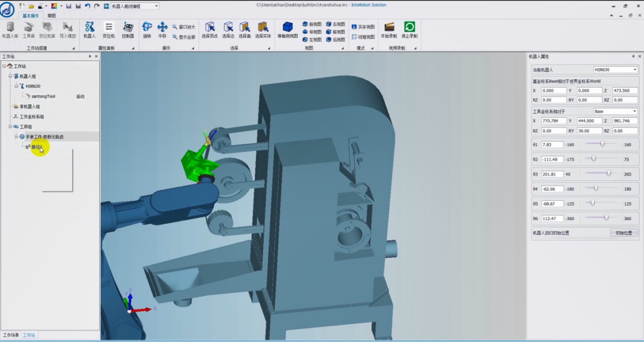Open the 控制器 controller panel
The width and height of the screenshot is (644, 342).
(x=127, y=30)
